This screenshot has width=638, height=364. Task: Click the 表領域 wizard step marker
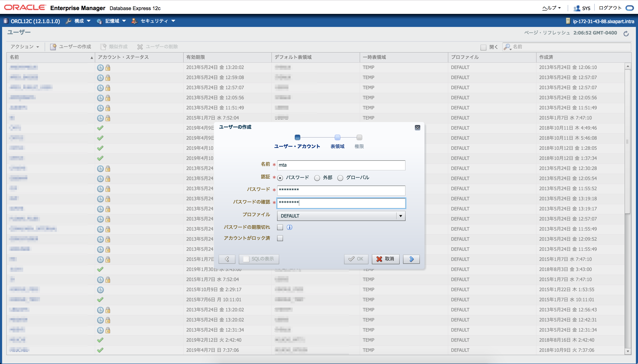(x=337, y=138)
